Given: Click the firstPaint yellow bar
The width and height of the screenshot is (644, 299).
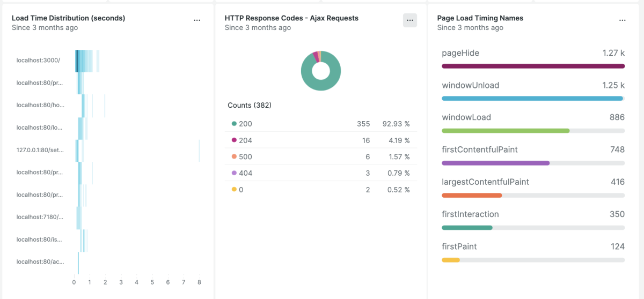Looking at the screenshot, I should 451,260.
